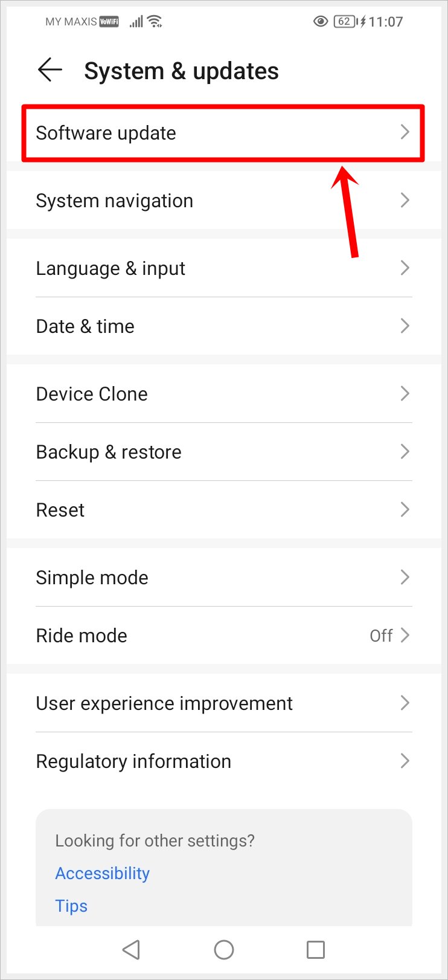
Task: Open Backup & restore settings
Action: pos(223,452)
